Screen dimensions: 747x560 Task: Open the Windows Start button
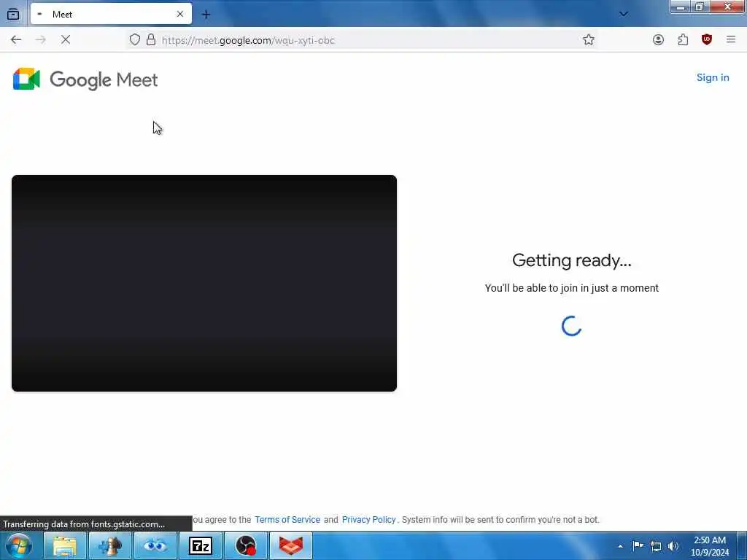tap(19, 545)
